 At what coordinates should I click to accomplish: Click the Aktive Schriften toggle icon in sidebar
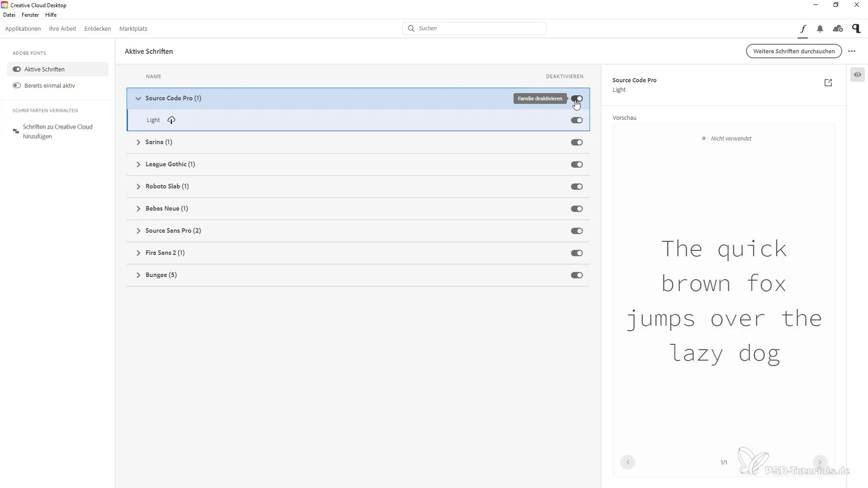(17, 69)
